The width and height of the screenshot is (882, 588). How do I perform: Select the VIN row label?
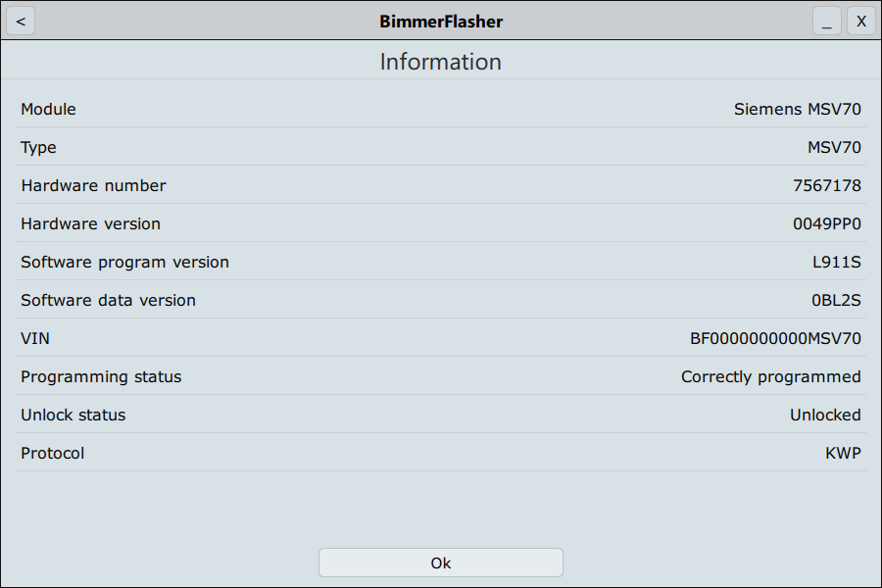tap(35, 338)
